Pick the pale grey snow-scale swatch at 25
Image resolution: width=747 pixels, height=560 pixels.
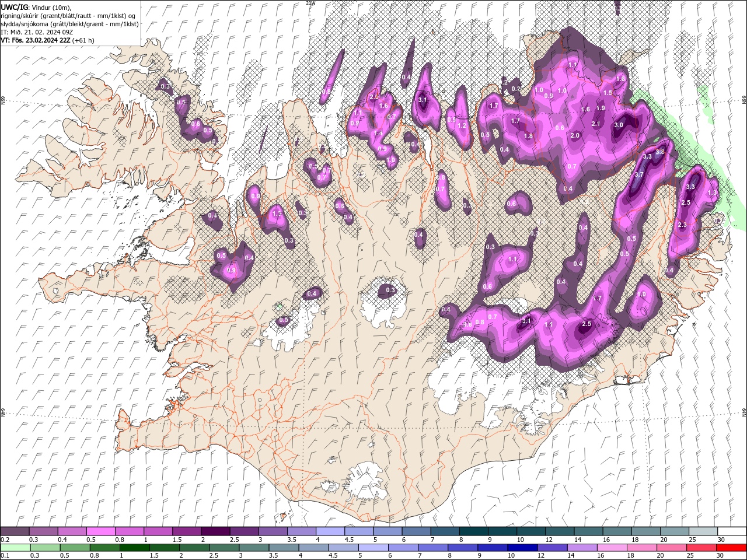tap(703, 531)
